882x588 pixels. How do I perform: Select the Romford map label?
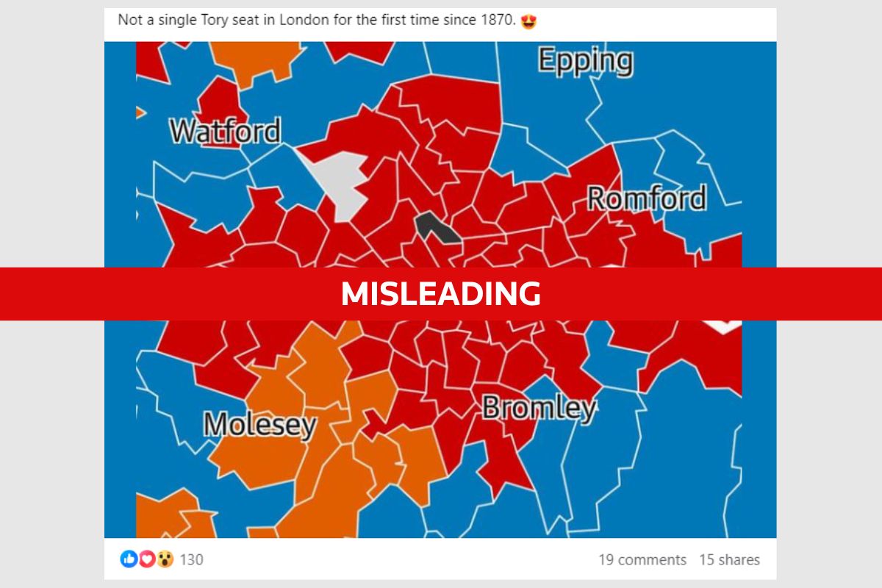[x=648, y=198]
